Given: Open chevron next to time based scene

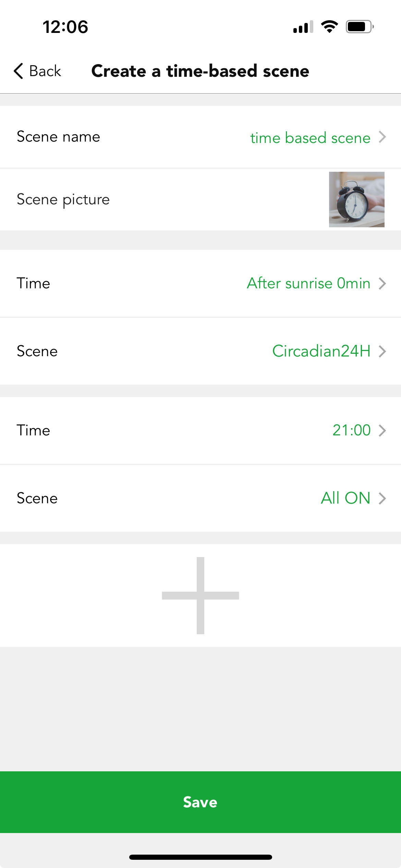Looking at the screenshot, I should (382, 137).
